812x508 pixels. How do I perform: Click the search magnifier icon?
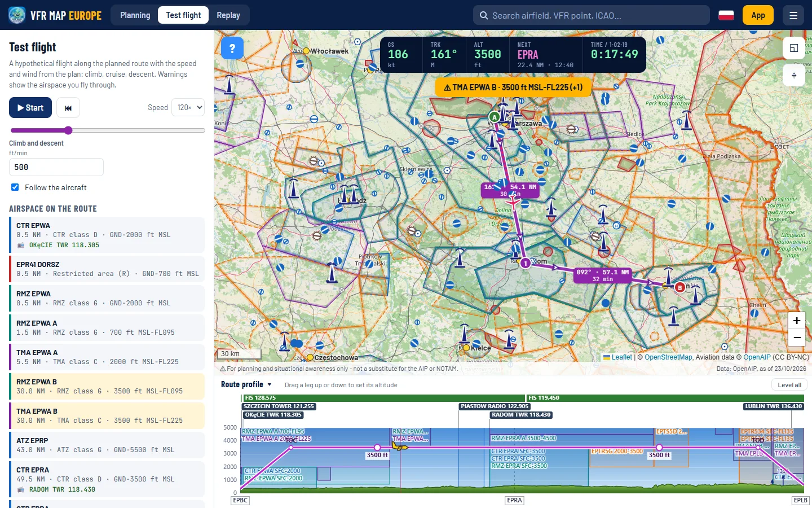[x=484, y=15]
